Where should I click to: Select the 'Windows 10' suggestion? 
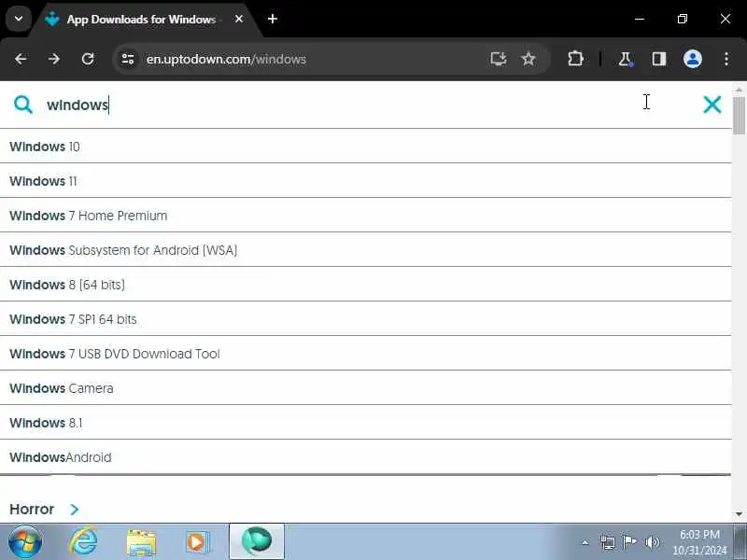tap(365, 147)
